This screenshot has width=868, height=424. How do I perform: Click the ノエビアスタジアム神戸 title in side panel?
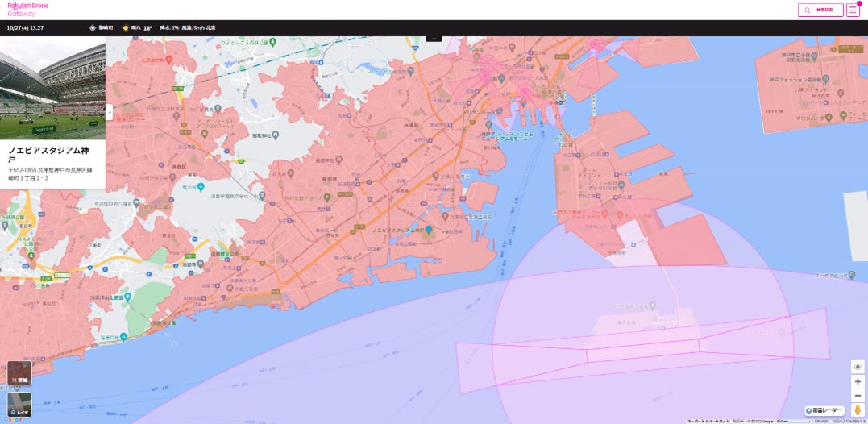[48, 155]
